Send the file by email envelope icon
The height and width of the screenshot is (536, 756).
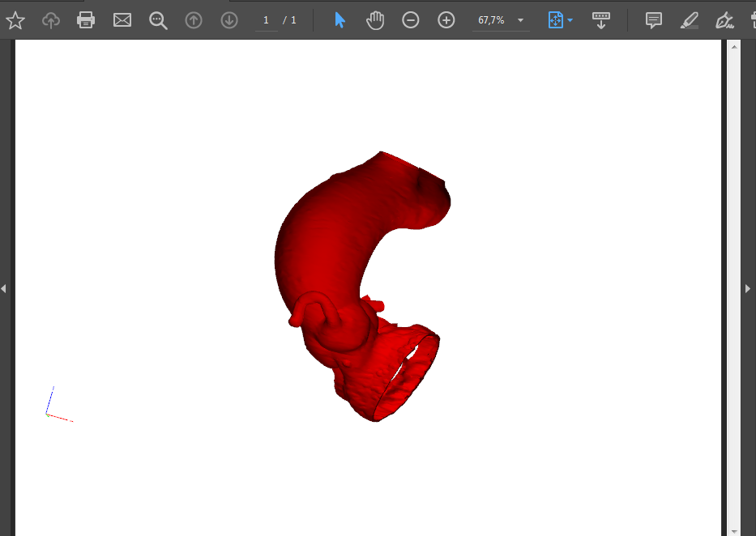pyautogui.click(x=122, y=20)
